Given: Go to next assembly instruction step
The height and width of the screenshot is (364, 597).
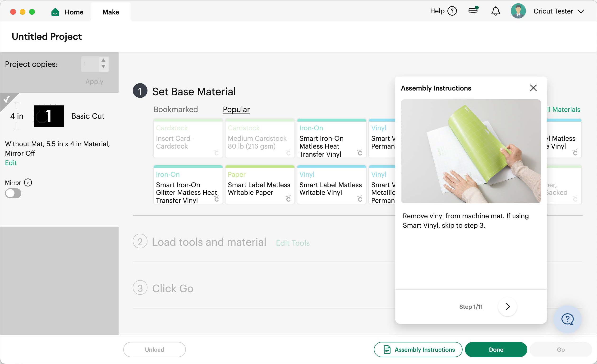Looking at the screenshot, I should [x=508, y=307].
